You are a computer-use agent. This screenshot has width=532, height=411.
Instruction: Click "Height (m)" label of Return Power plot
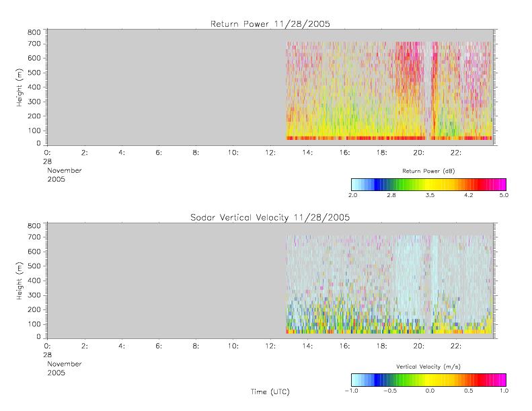tap(20, 87)
